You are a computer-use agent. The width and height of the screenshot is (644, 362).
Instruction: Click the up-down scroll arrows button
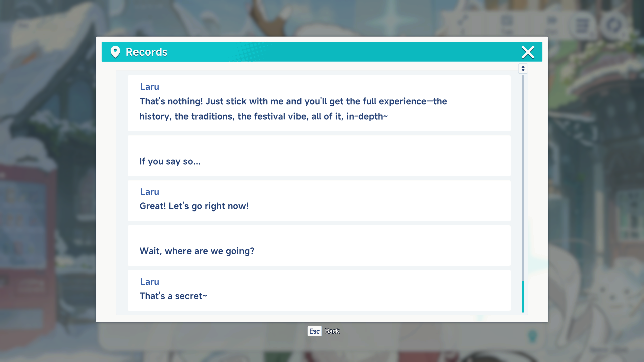[x=523, y=69]
